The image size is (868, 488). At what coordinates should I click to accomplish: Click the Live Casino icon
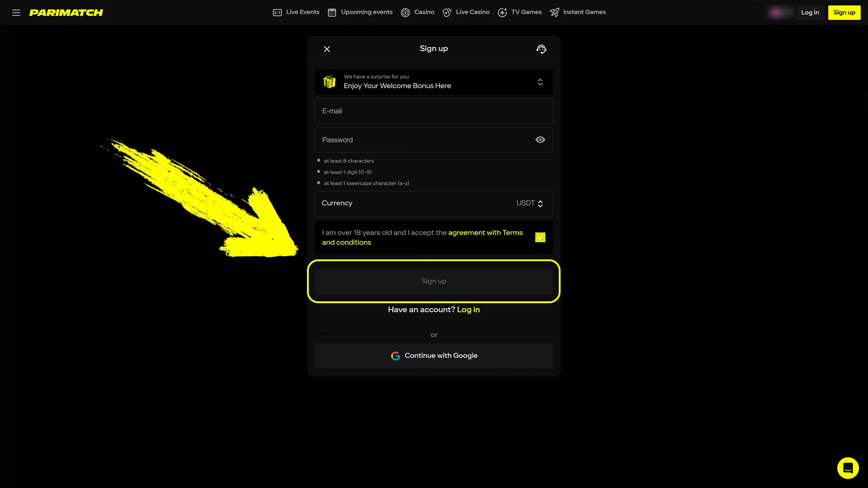tap(447, 12)
